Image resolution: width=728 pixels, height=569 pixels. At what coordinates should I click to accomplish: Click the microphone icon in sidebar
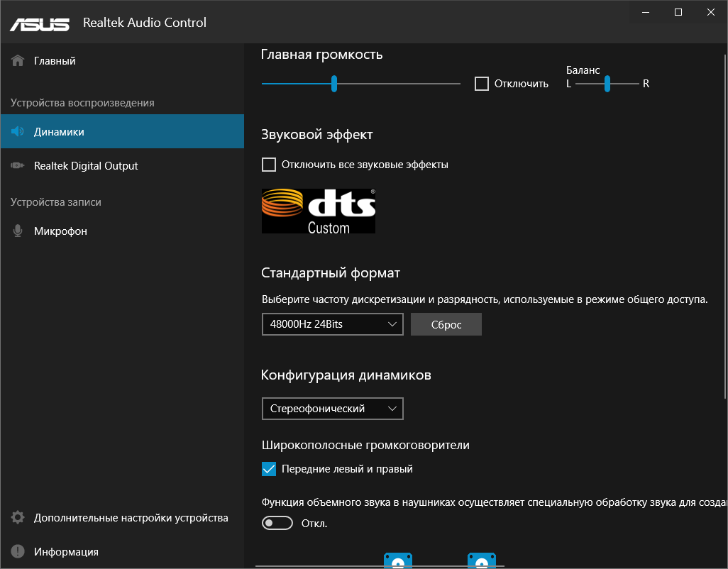pyautogui.click(x=18, y=231)
